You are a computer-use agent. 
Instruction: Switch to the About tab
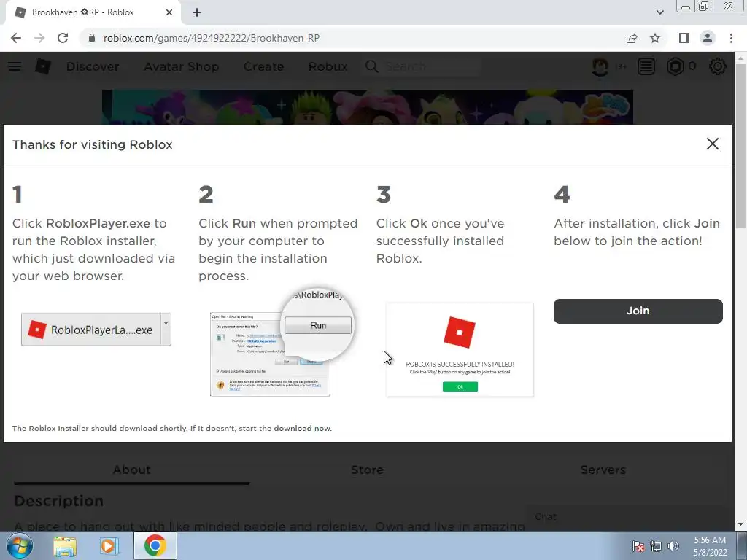[132, 470]
